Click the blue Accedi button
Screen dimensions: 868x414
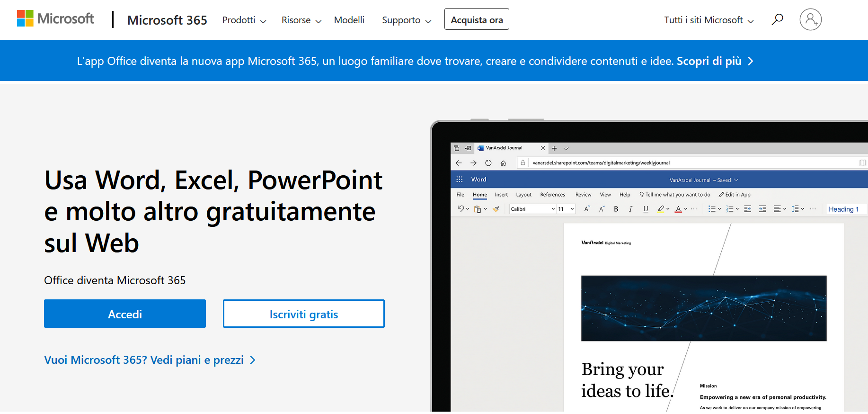pyautogui.click(x=125, y=314)
